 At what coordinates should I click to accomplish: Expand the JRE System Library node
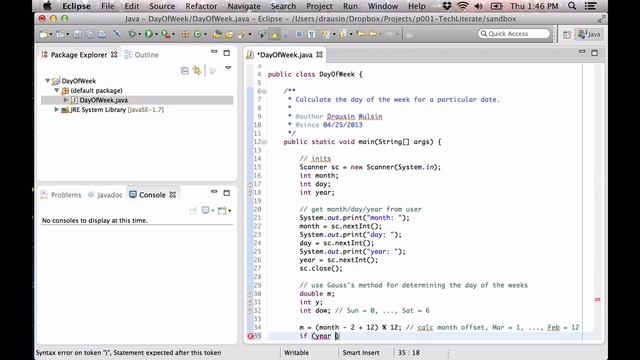point(57,109)
